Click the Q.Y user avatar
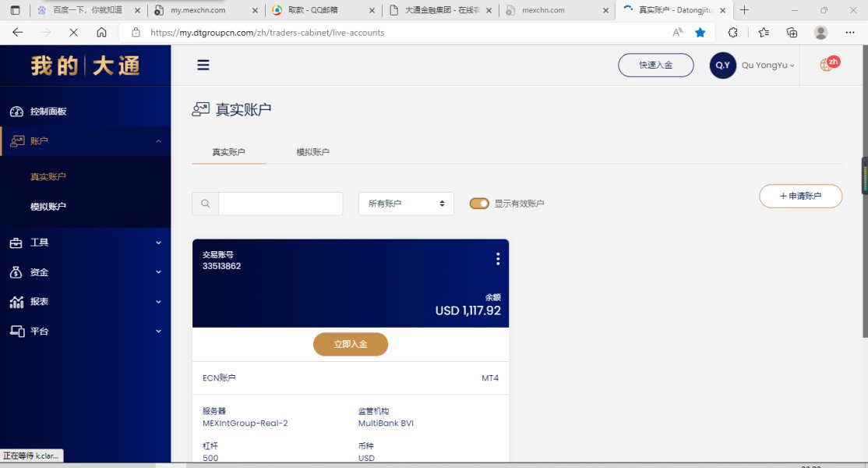Viewport: 868px width, 468px height. [722, 66]
